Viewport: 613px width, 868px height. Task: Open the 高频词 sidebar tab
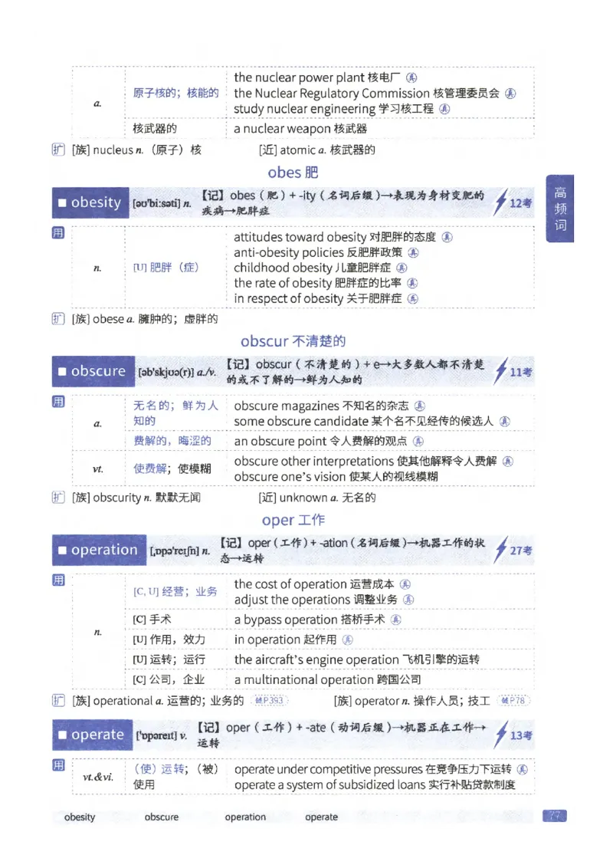pyautogui.click(x=559, y=209)
